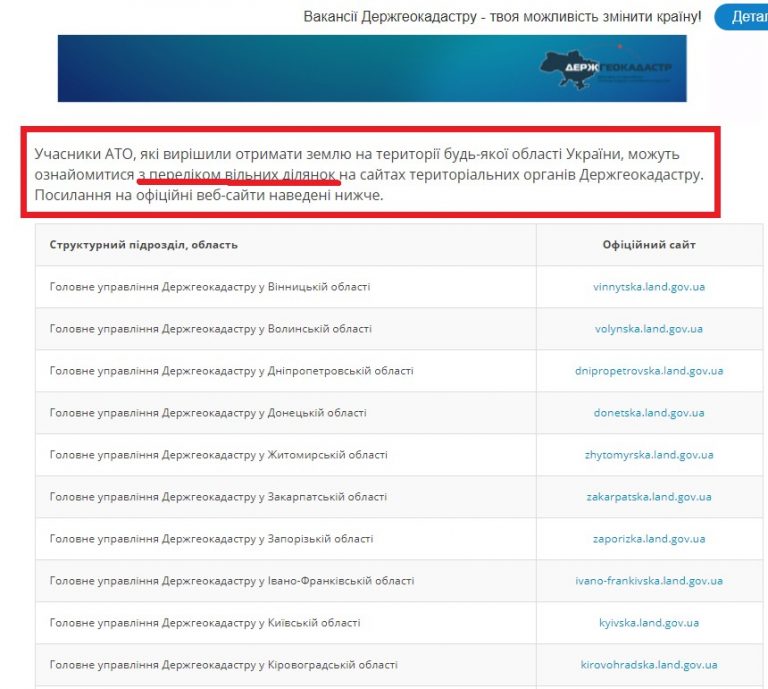Select the Головне управління у Київській області cell

click(x=205, y=623)
